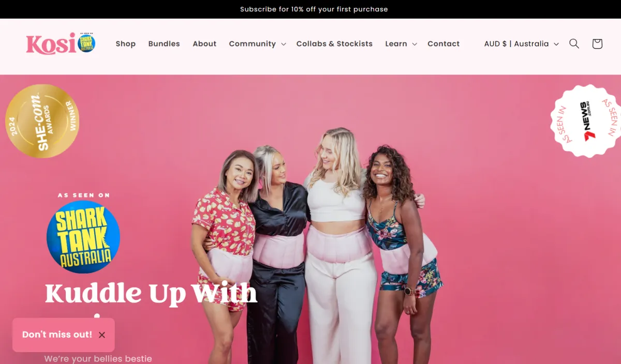Click the Don't miss out! button
The image size is (621, 364).
[x=57, y=335]
